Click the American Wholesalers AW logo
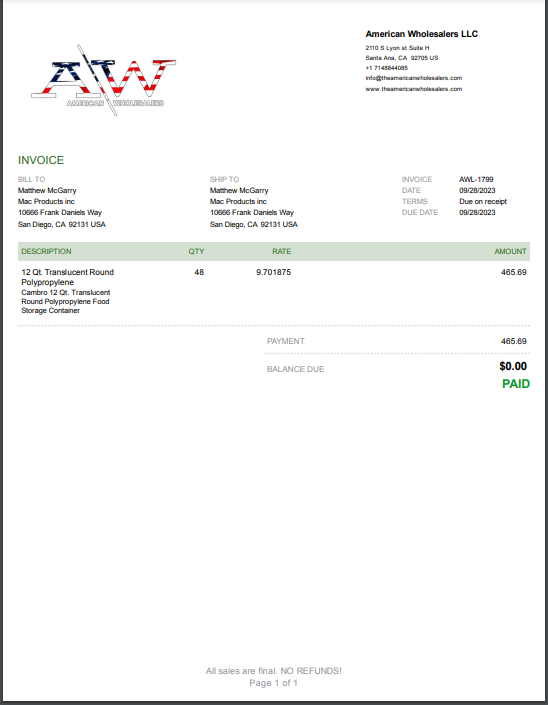Screen dimensions: 548x705 click(103, 80)
